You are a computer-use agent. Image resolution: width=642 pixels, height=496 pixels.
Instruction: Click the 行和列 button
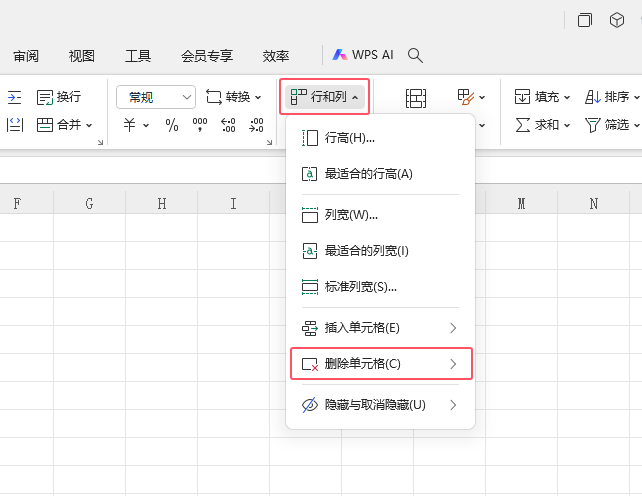(324, 97)
